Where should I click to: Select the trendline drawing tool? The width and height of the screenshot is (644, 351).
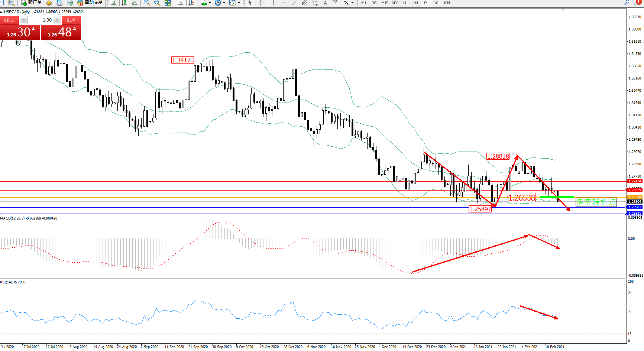[294, 3]
